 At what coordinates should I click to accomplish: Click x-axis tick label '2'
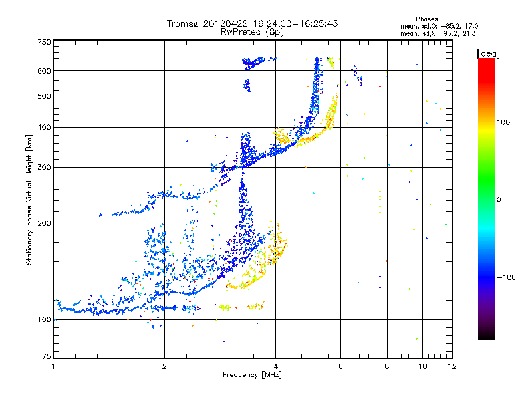tap(164, 366)
